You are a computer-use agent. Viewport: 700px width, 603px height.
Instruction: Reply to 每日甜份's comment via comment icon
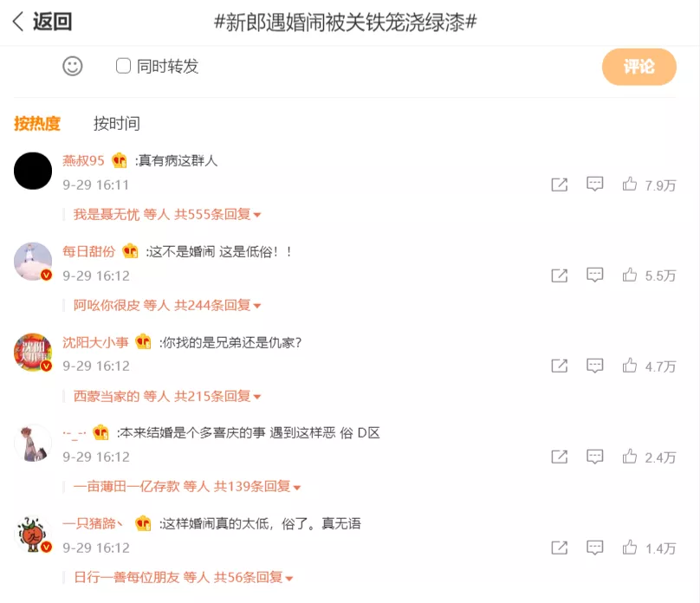tap(595, 276)
